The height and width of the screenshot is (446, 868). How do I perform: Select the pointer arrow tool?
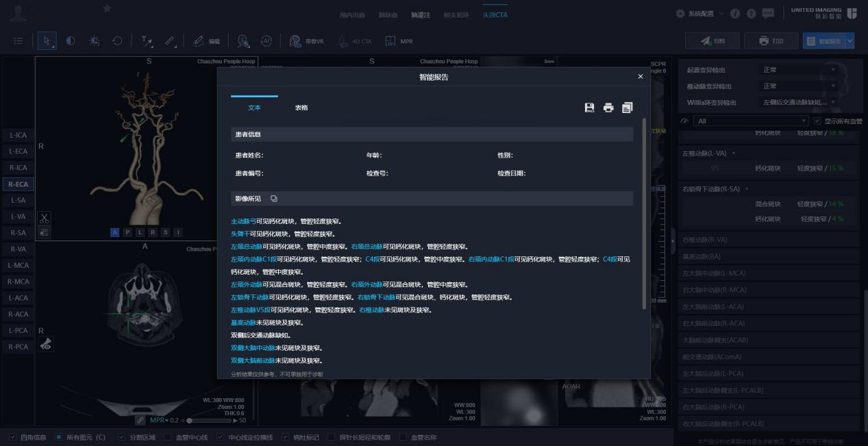click(47, 41)
